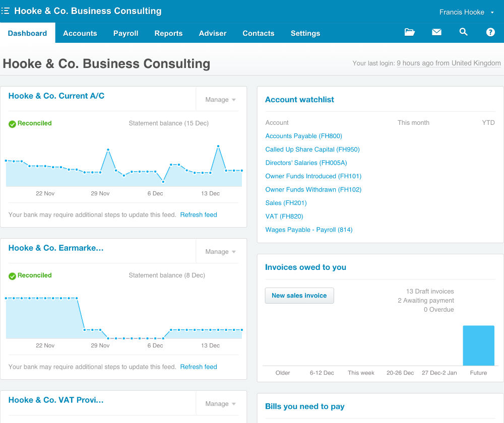The width and height of the screenshot is (504, 423).
Task: Click the Current A/C Reconciled status
Action: 30,123
